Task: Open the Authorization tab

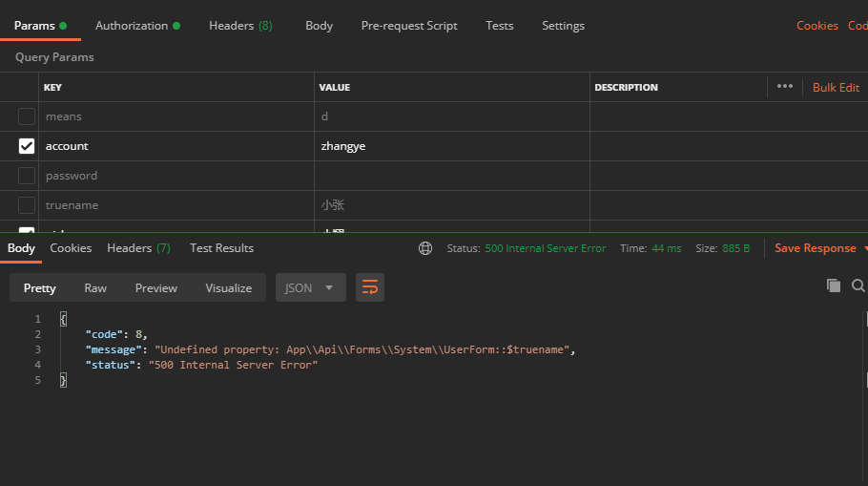Action: click(138, 26)
